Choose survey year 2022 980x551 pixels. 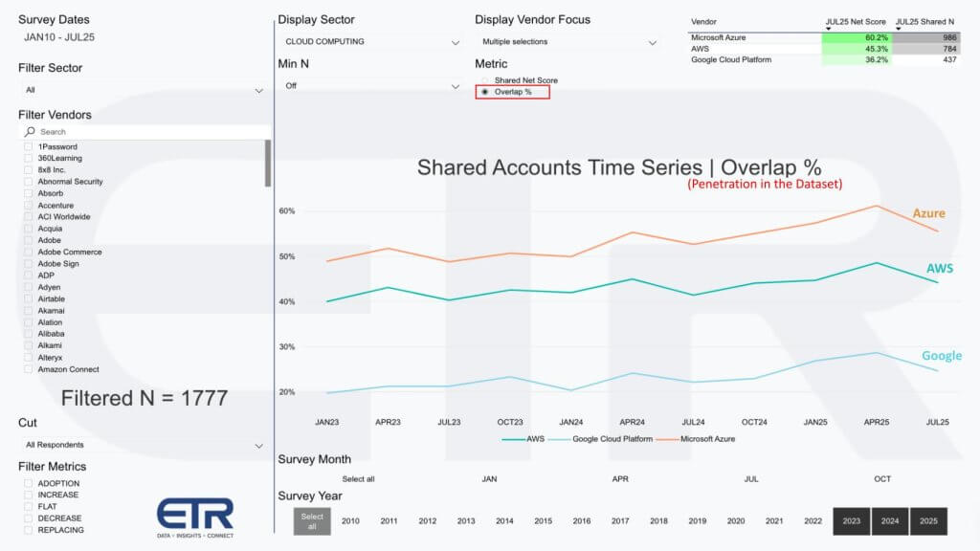tap(813, 521)
